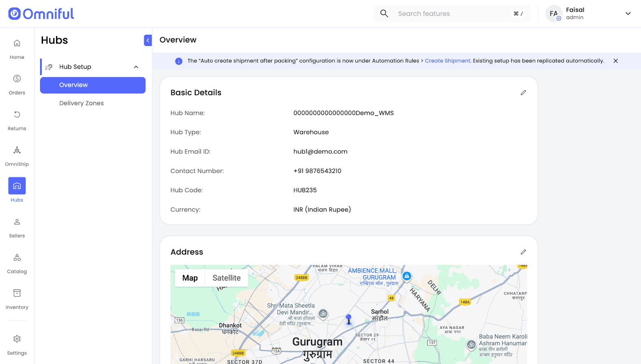
Task: Collapse the Hubs side panel
Action: 148,40
